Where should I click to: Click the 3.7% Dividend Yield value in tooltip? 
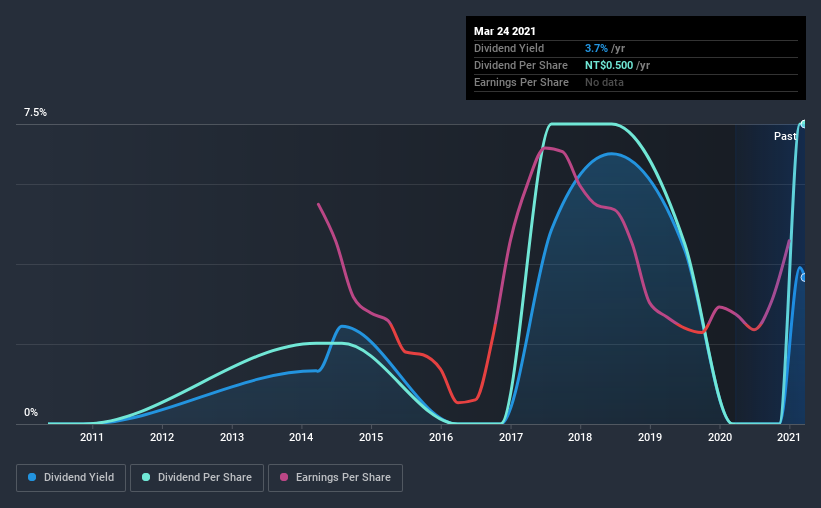click(x=596, y=48)
